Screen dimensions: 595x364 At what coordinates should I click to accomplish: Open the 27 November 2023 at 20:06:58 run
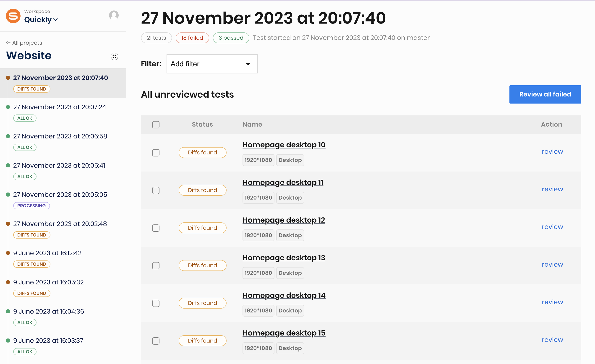click(60, 136)
